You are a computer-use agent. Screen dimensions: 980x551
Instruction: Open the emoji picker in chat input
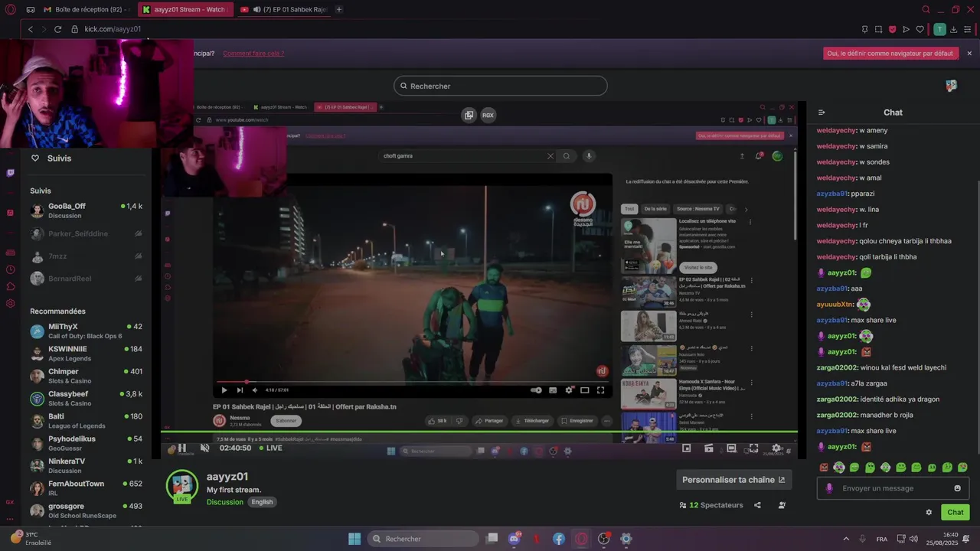coord(958,488)
